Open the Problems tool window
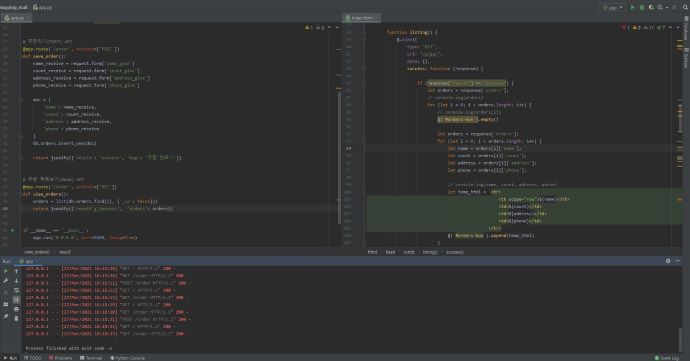Screen dimensions: 690x361 coord(61,358)
